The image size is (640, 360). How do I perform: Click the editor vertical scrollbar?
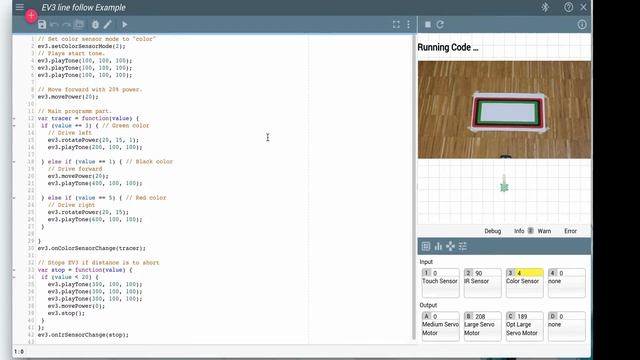pyautogui.click(x=414, y=188)
